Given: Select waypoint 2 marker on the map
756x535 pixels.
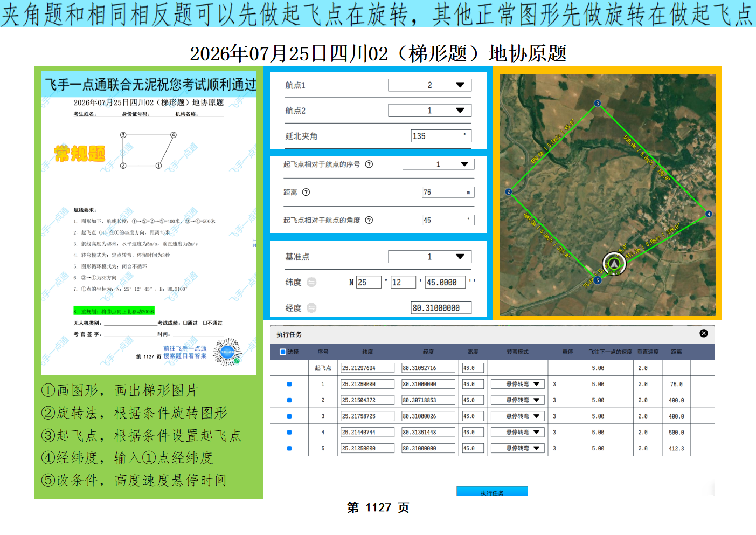Looking at the screenshot, I should click(x=508, y=192).
